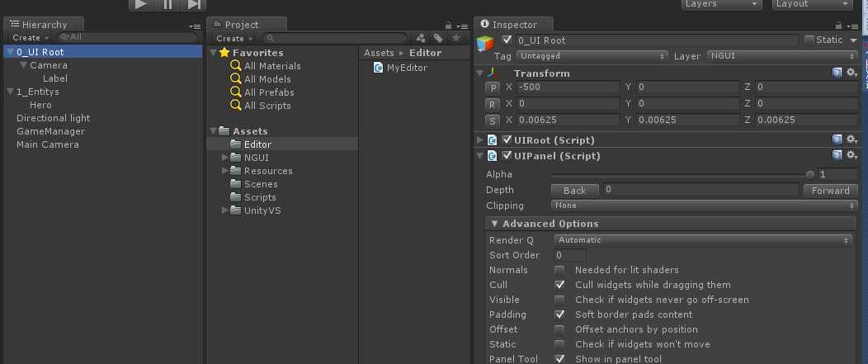Open the UIPanel help book icon

tap(837, 155)
